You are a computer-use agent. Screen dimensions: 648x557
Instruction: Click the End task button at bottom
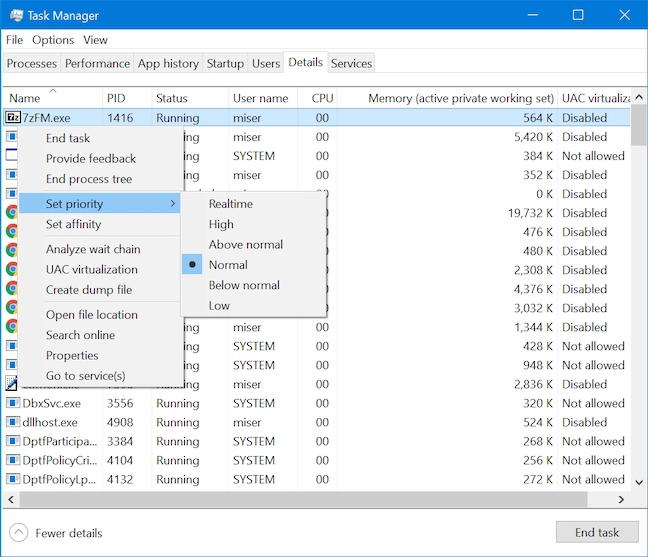tap(597, 532)
